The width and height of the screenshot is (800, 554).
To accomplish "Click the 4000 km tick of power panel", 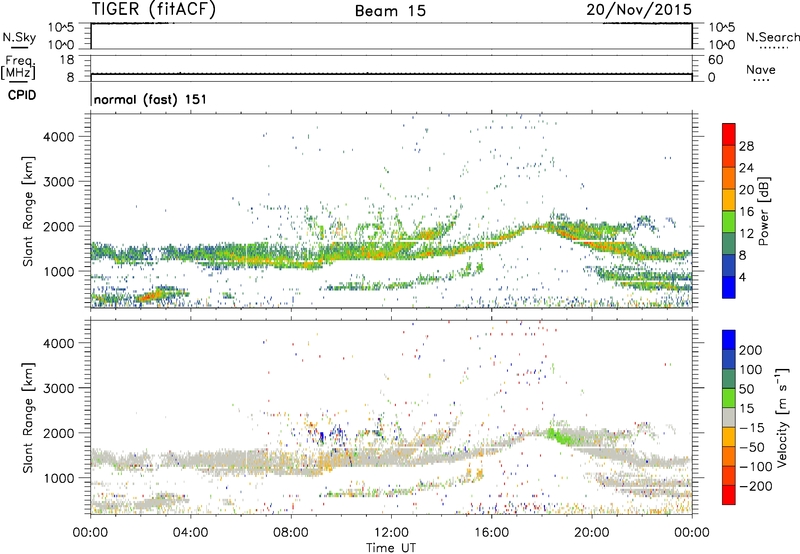I will click(x=59, y=137).
